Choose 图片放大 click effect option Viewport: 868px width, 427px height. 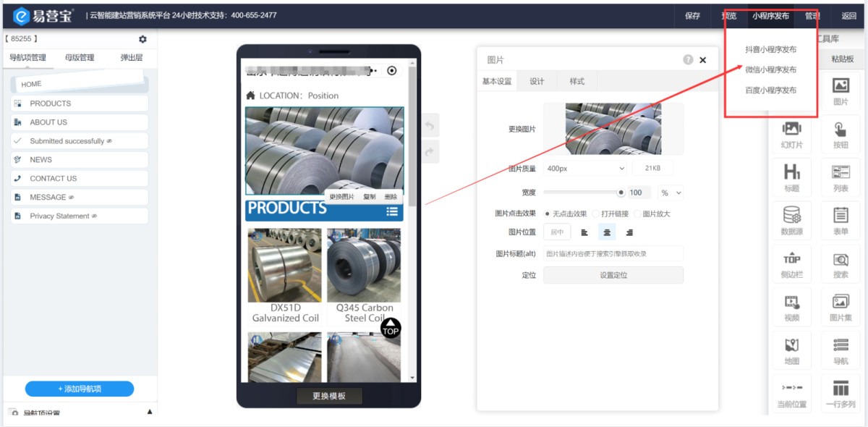tap(637, 213)
